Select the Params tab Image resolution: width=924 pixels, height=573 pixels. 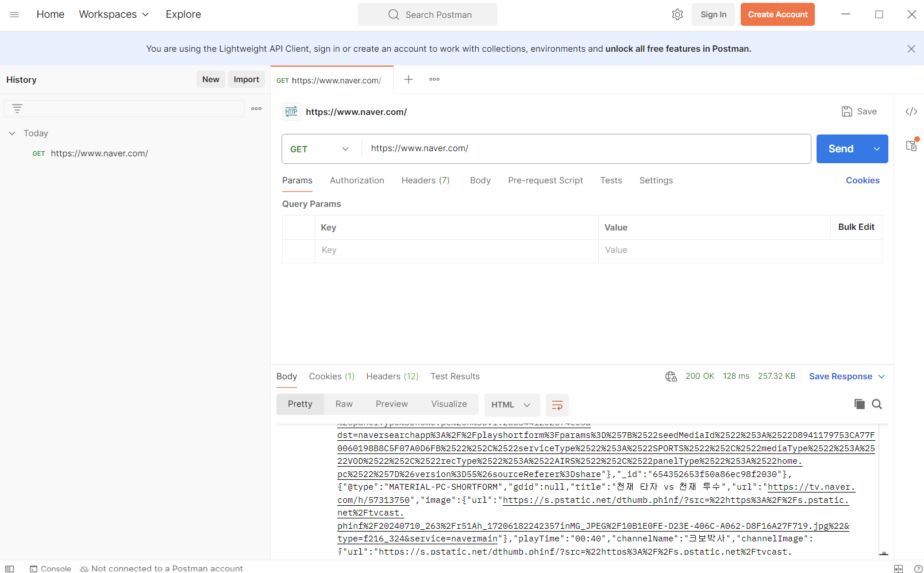(x=297, y=180)
